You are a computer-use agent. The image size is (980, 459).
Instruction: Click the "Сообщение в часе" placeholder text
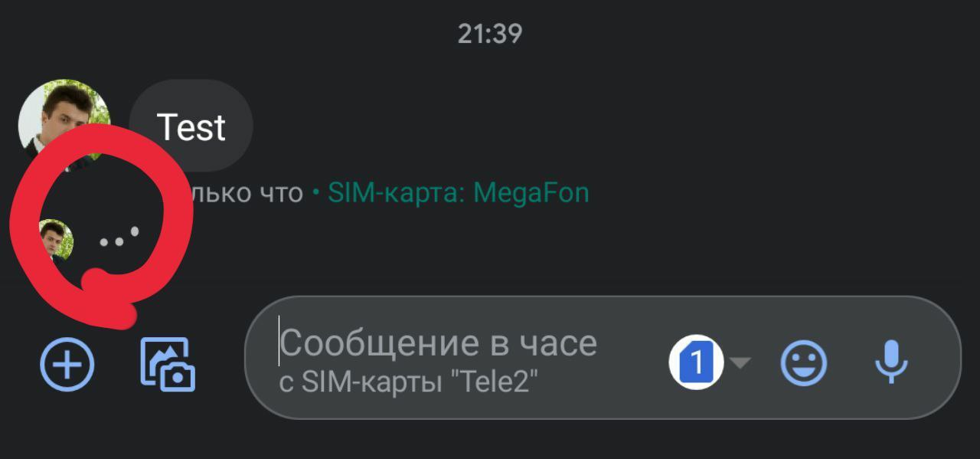coord(439,343)
